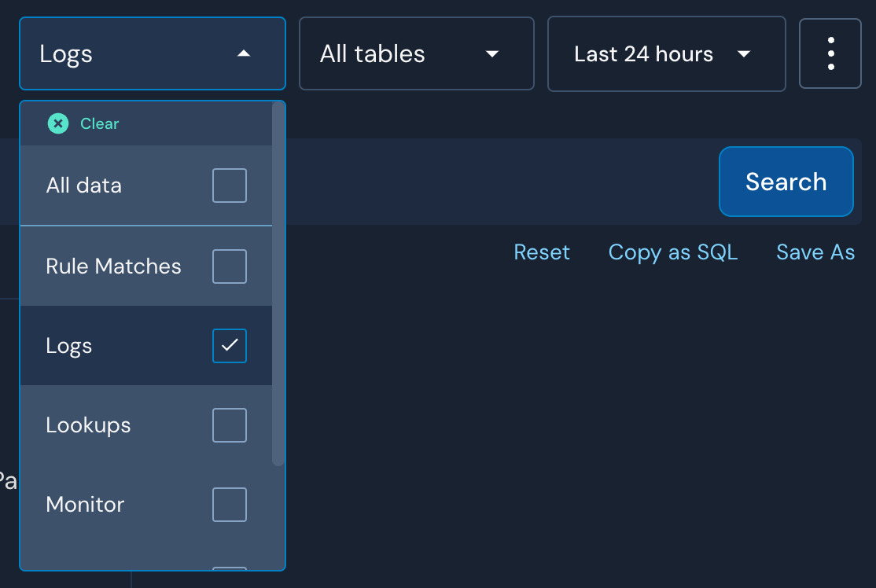The height and width of the screenshot is (588, 876).
Task: Click the Search button
Action: coord(786,182)
